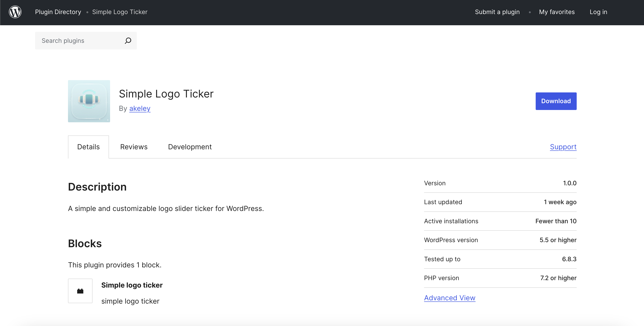This screenshot has height=326, width=644.
Task: Click the Simple logo ticker block title
Action: click(132, 285)
